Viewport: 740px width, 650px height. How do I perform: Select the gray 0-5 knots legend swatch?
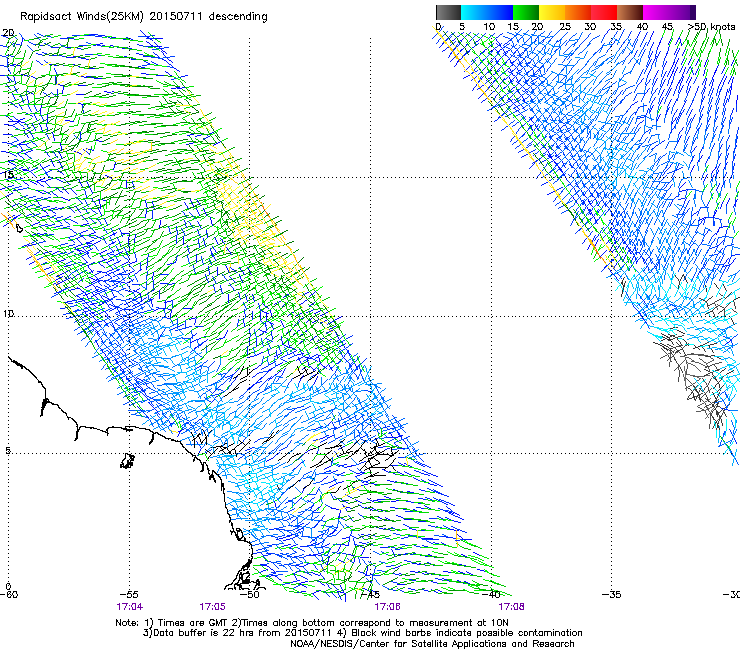448,12
